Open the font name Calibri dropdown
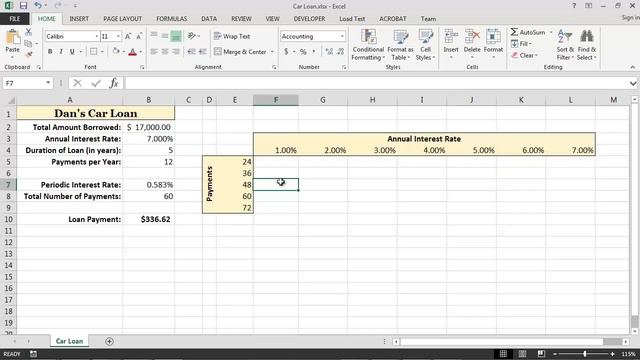This screenshot has width=640, height=360. (x=97, y=36)
